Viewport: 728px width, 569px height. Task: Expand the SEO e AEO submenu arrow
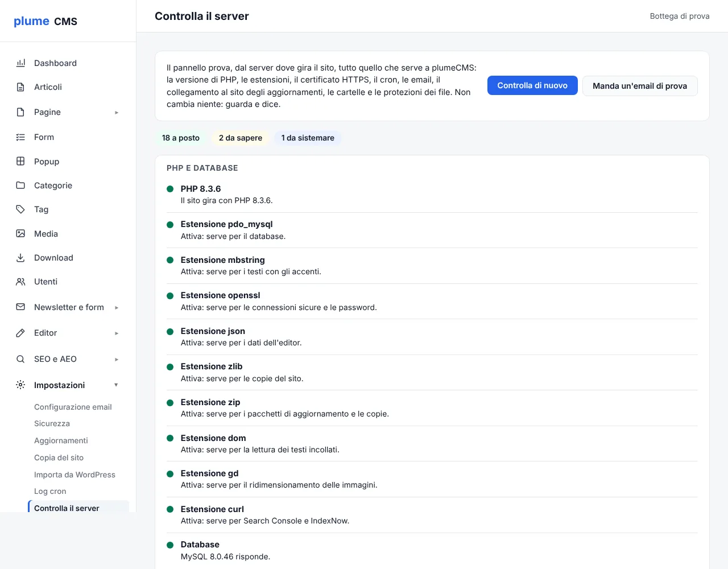117,360
